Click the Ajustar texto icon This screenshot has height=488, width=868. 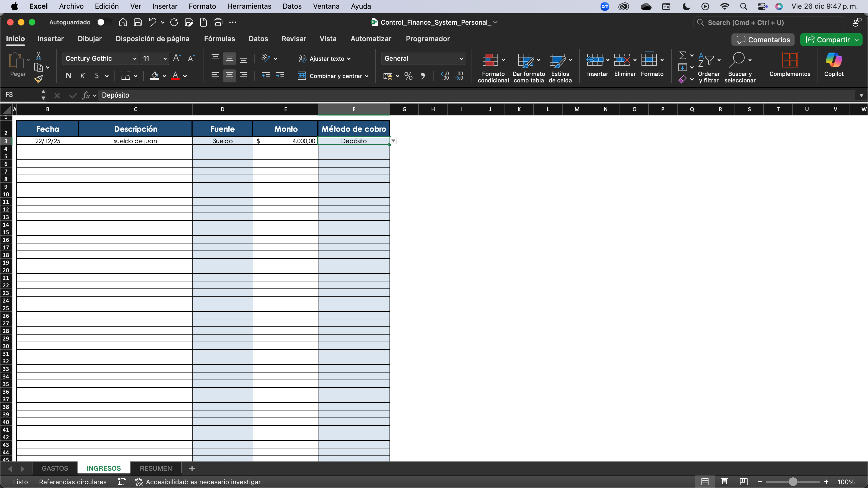[x=303, y=58]
